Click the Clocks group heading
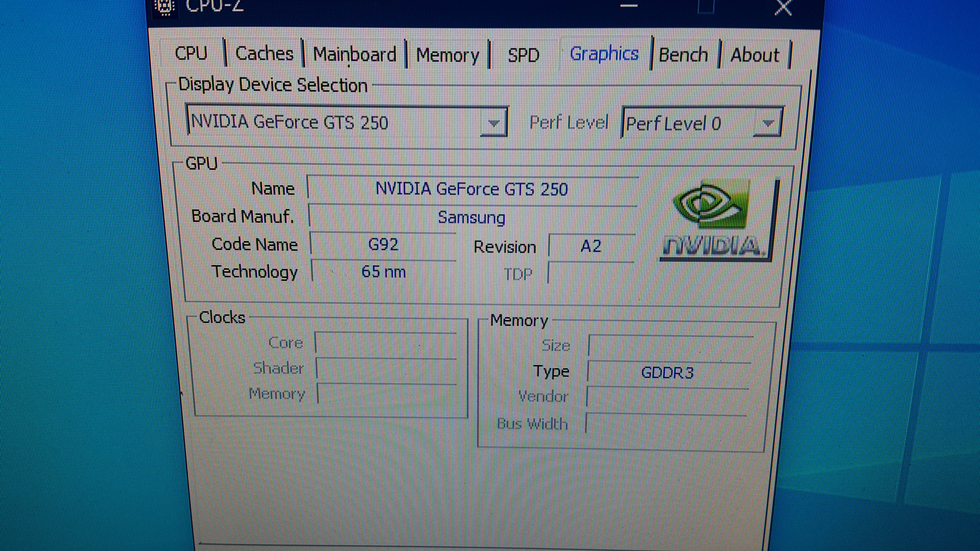 [x=222, y=317]
